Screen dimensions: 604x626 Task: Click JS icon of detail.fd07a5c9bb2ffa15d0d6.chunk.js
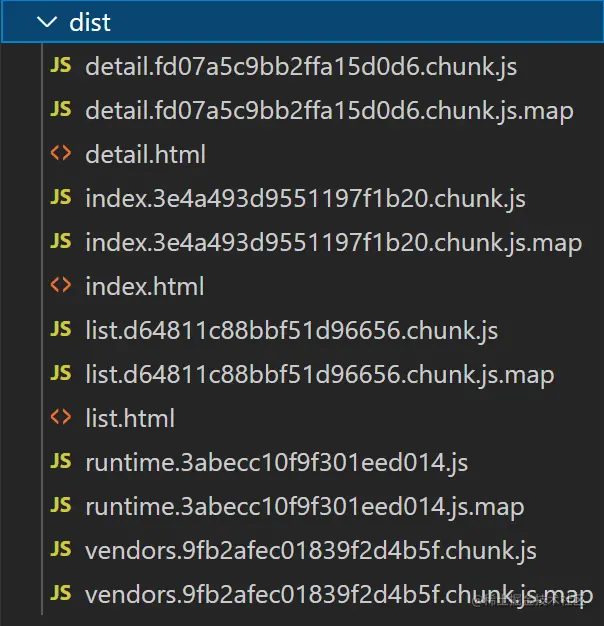click(61, 65)
